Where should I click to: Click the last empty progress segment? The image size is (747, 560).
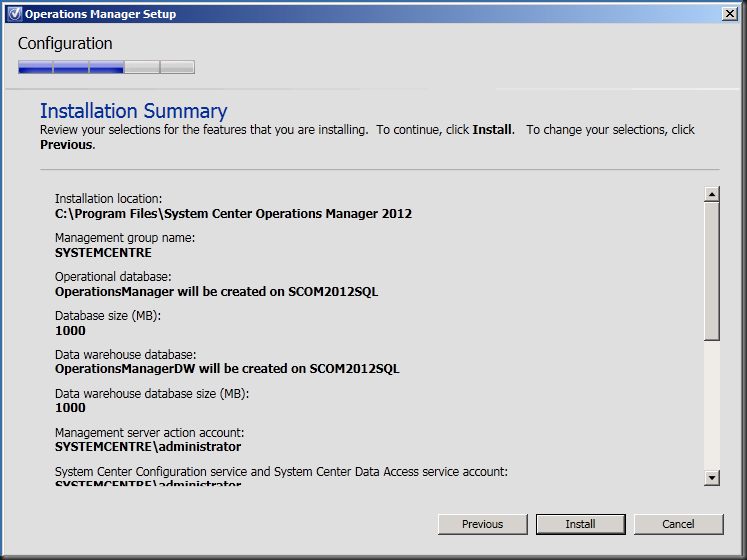177,67
